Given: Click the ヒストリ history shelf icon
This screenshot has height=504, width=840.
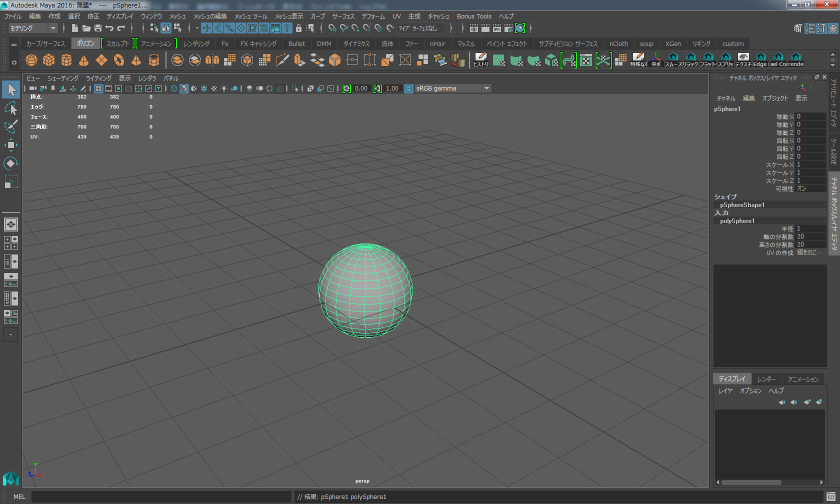Looking at the screenshot, I should (x=481, y=60).
